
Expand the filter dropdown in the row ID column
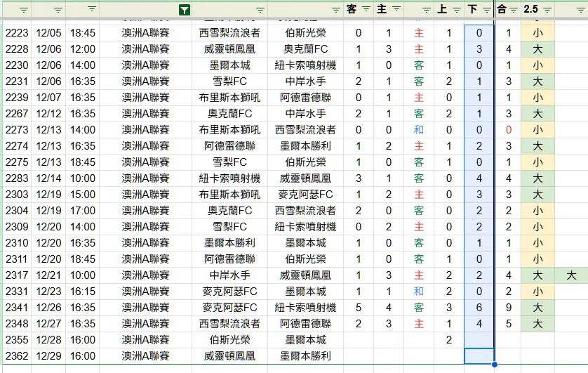point(24,10)
